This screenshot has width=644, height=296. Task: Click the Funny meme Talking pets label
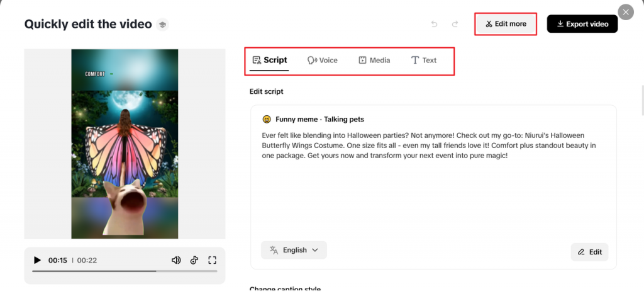(x=319, y=119)
